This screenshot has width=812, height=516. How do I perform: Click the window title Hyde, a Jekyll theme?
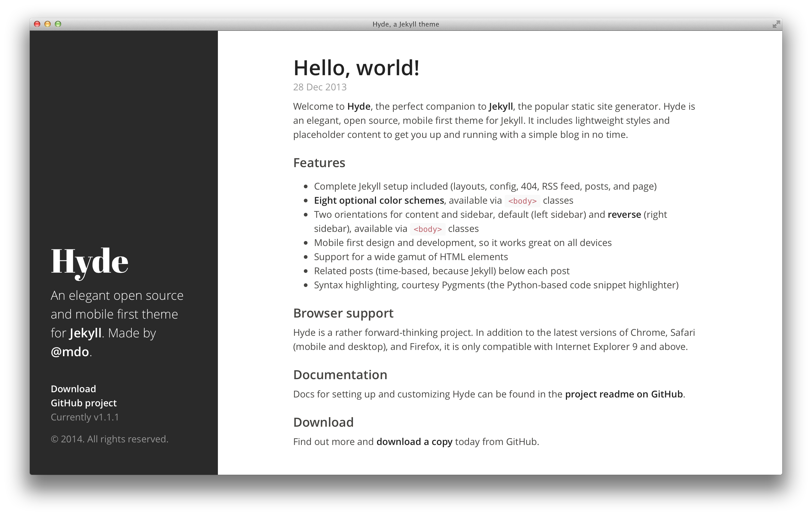[x=406, y=24]
